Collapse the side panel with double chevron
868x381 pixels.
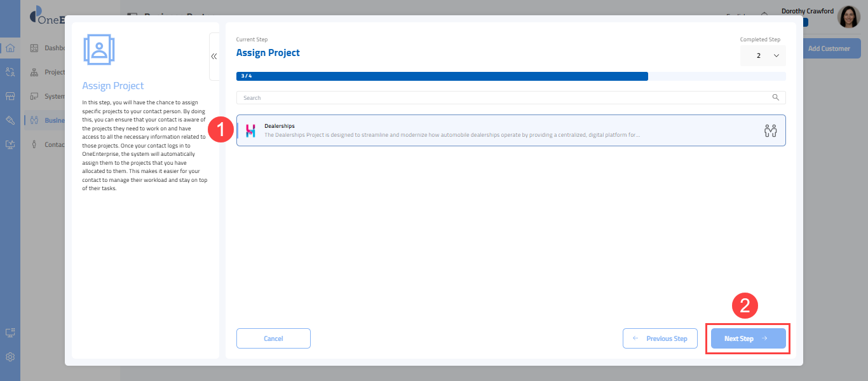[214, 57]
